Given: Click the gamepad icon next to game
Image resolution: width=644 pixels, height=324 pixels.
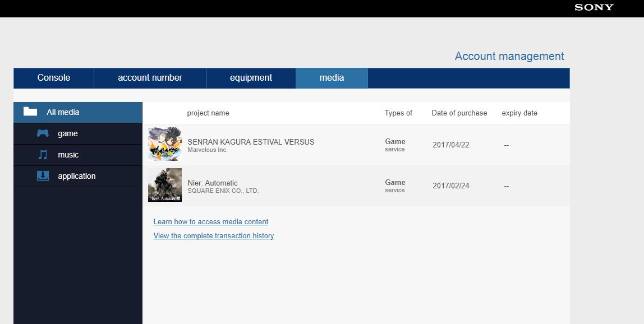Looking at the screenshot, I should point(43,133).
